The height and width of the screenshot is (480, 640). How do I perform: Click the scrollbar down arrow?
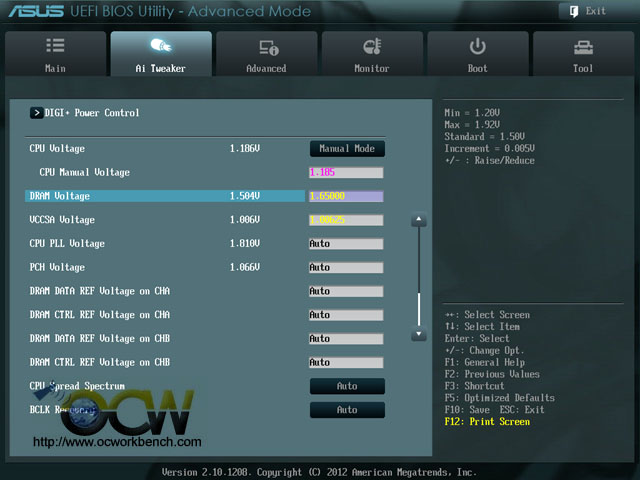[419, 334]
